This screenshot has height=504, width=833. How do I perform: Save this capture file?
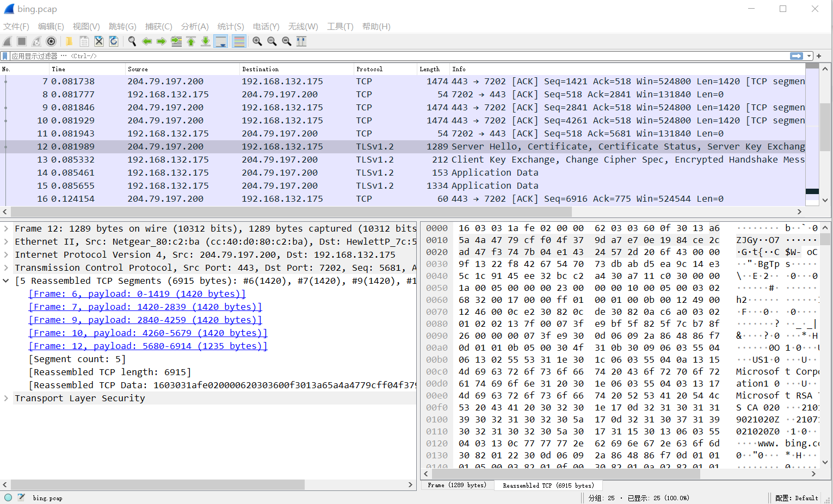pos(84,41)
